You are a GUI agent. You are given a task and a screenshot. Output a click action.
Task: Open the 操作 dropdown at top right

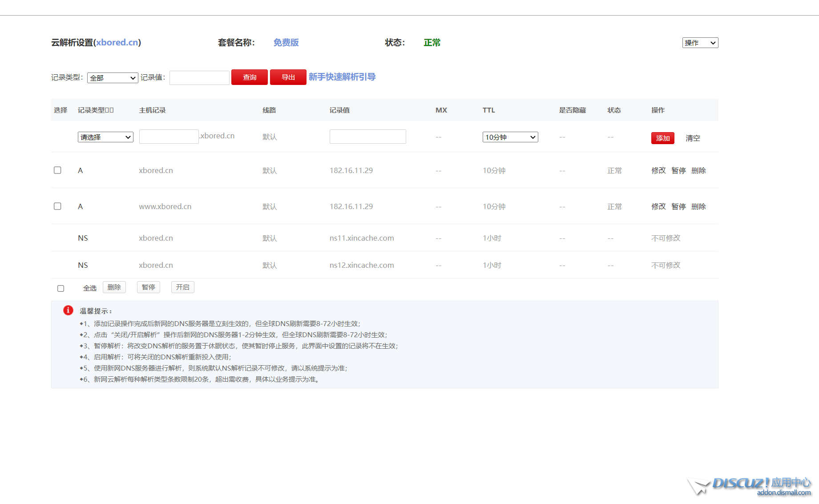pos(700,43)
